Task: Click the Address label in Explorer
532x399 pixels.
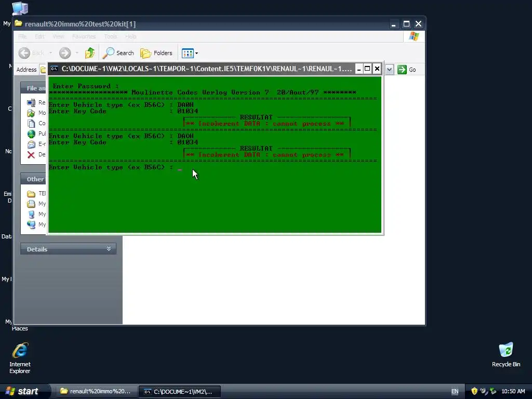Action: click(x=26, y=70)
